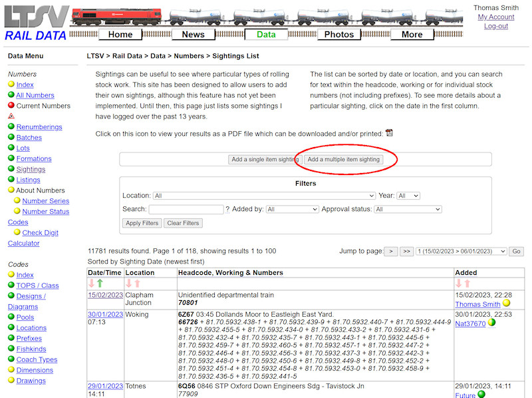The image size is (532, 398).
Task: Open the Added by dropdown
Action: tap(292, 209)
